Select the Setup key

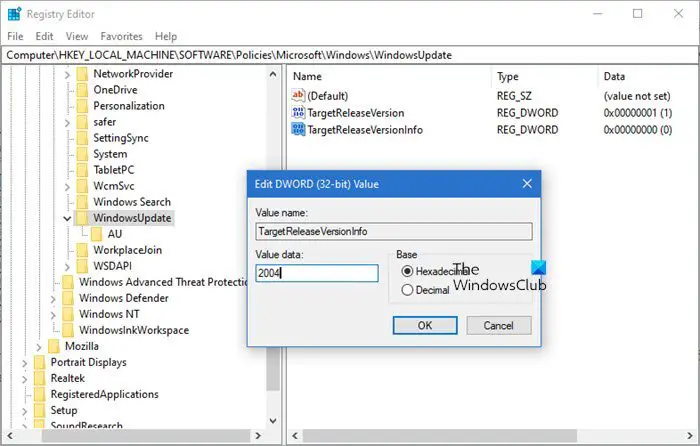tap(64, 410)
